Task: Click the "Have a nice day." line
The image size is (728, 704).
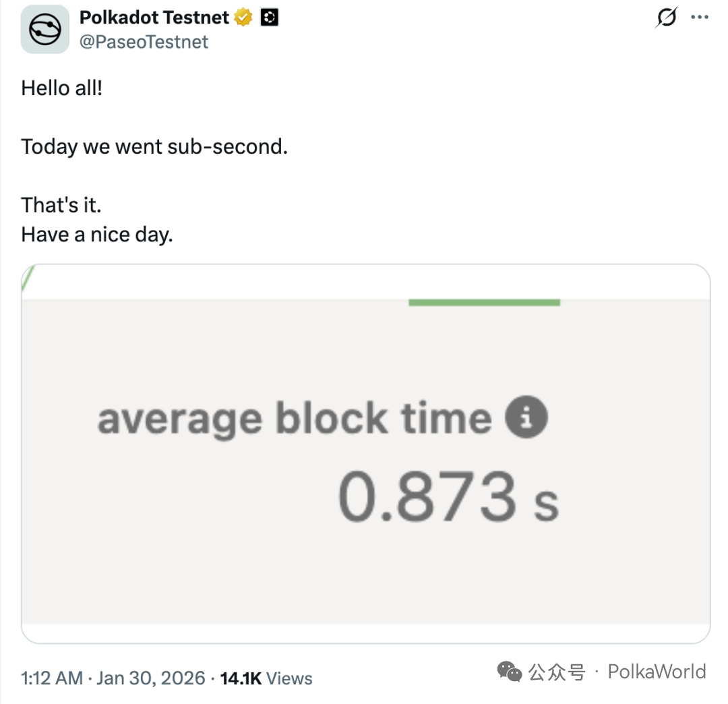Action: (x=97, y=234)
